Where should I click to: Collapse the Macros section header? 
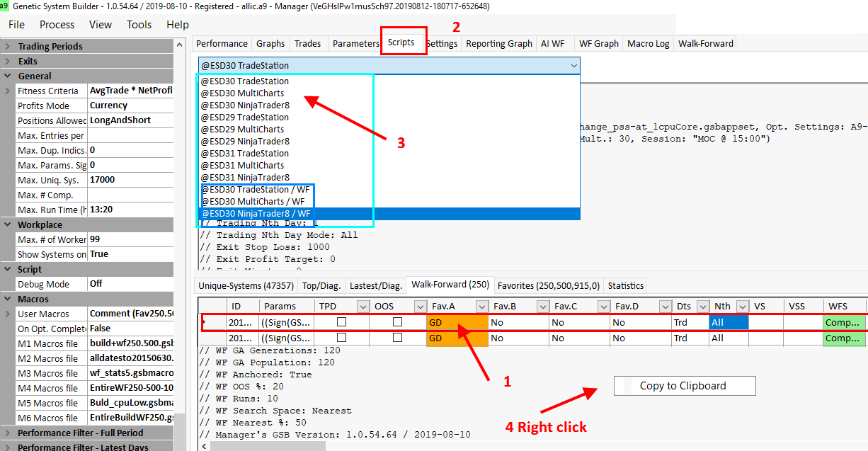pyautogui.click(x=8, y=299)
